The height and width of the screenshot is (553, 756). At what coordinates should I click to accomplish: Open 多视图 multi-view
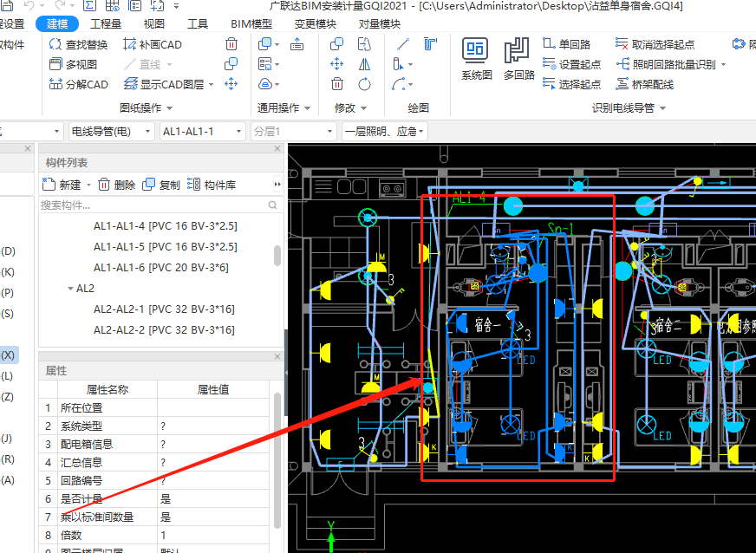pos(74,64)
